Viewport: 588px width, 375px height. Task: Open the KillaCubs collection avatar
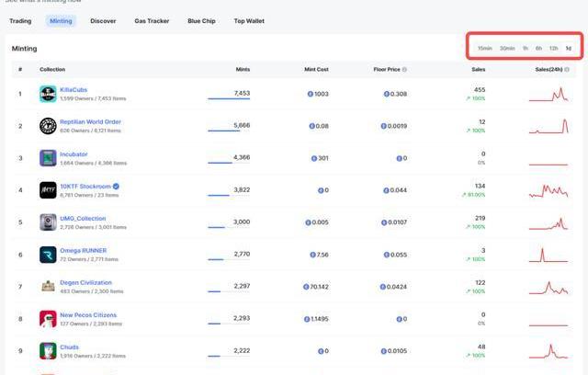click(x=48, y=94)
